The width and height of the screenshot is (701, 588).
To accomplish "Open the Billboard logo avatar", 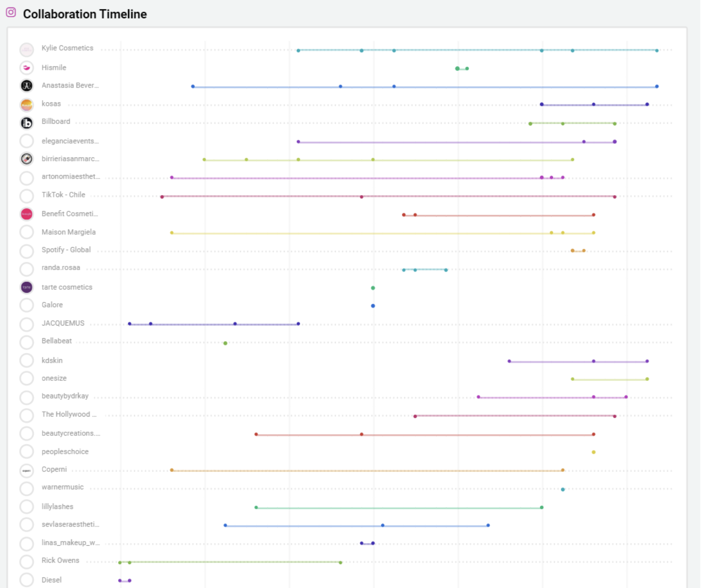I will (27, 123).
